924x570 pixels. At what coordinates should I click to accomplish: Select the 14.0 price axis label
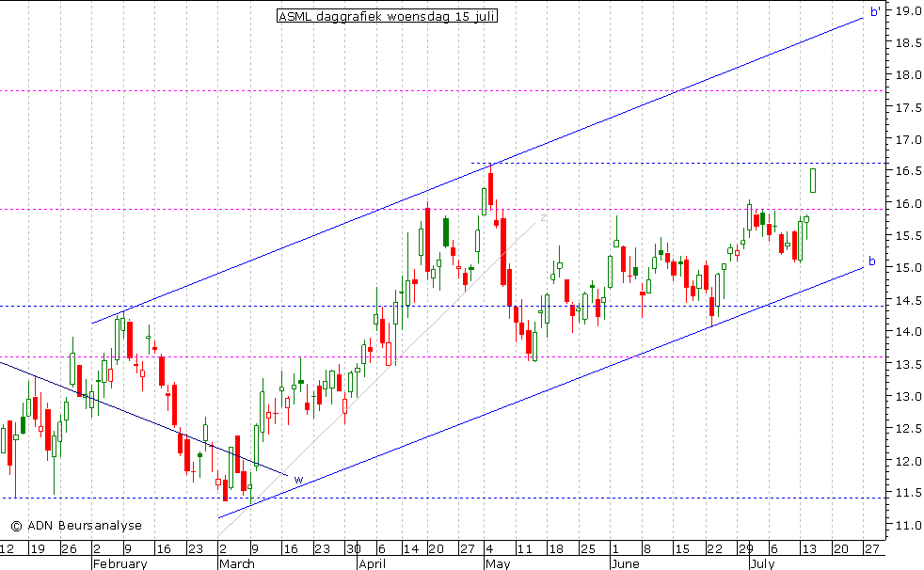(908, 331)
